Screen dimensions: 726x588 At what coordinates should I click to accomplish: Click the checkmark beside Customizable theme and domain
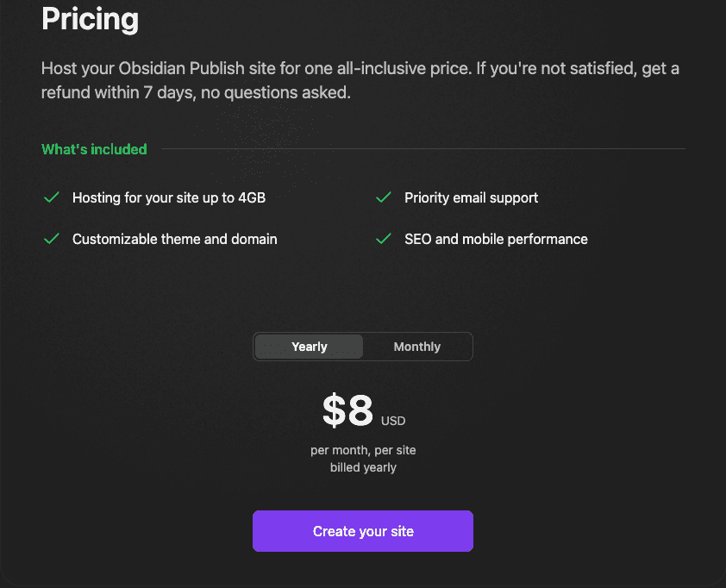51,239
